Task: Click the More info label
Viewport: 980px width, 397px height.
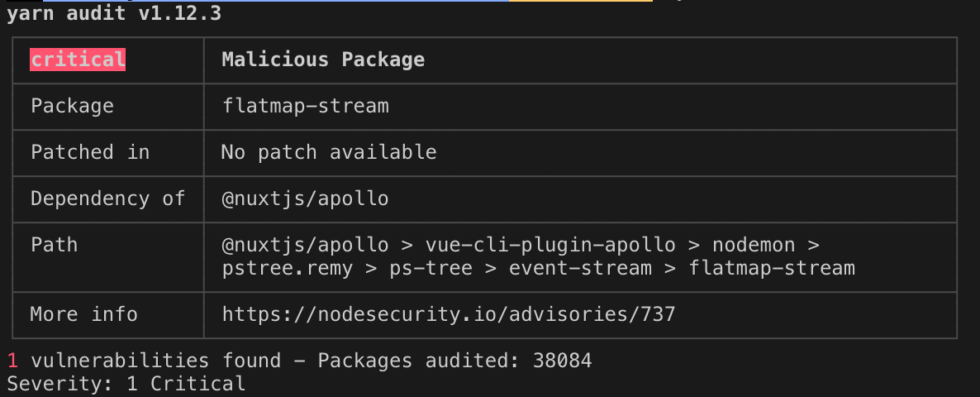Action: [83, 313]
